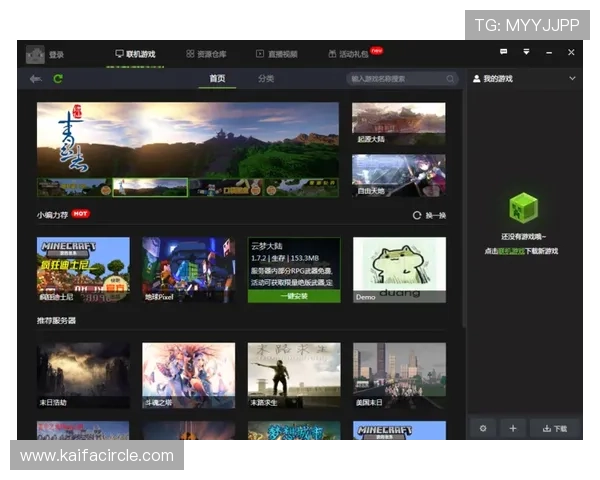The height and width of the screenshot is (480, 600).
Task: Click the green cube game icon
Action: [x=523, y=208]
